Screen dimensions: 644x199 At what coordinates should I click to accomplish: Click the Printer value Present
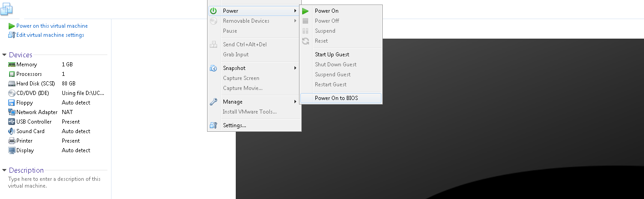(x=71, y=141)
